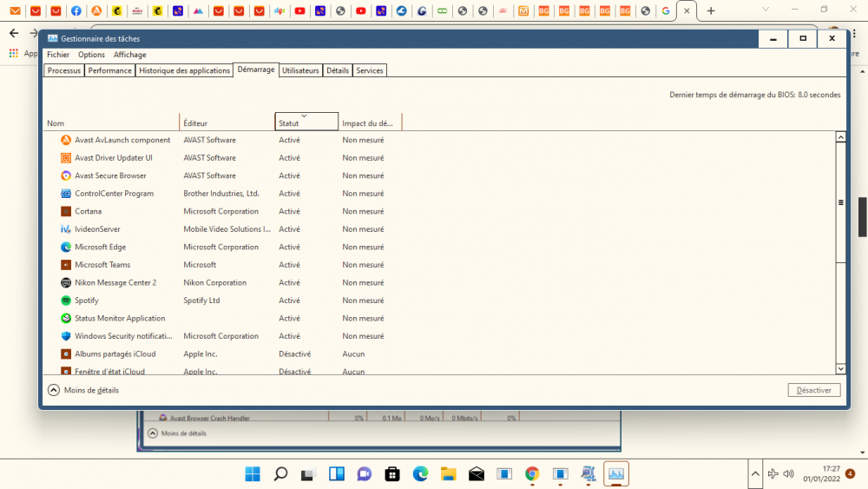Open Widgets from the taskbar
This screenshot has width=868, height=489.
coord(337,474)
